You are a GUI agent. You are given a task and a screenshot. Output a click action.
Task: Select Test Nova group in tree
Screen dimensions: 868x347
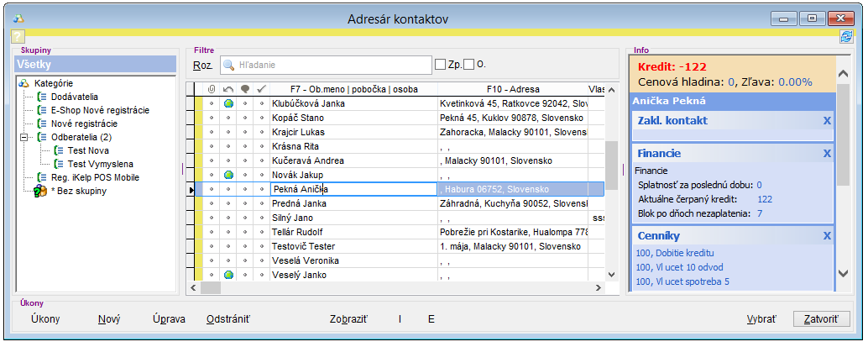pos(87,150)
